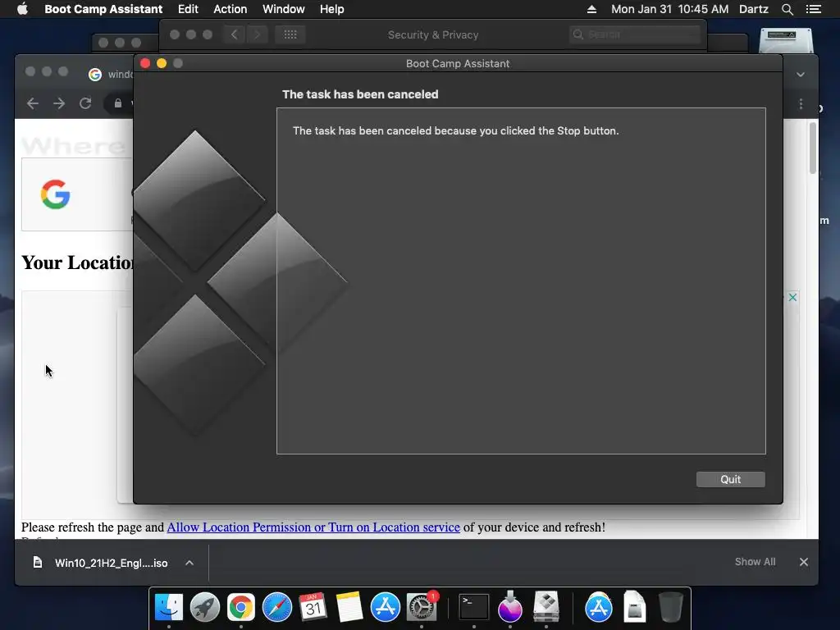Open Launchpad from the Dock
The height and width of the screenshot is (630, 840).
[x=204, y=607]
